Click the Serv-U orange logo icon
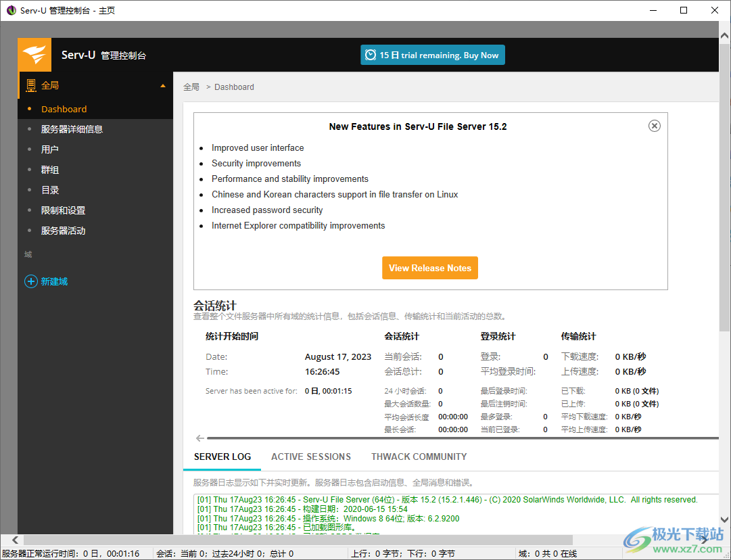This screenshot has width=731, height=560. (x=34, y=55)
